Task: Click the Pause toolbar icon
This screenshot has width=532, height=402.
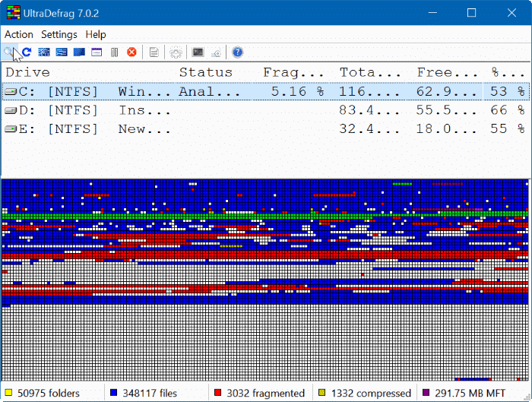Action: pyautogui.click(x=114, y=52)
